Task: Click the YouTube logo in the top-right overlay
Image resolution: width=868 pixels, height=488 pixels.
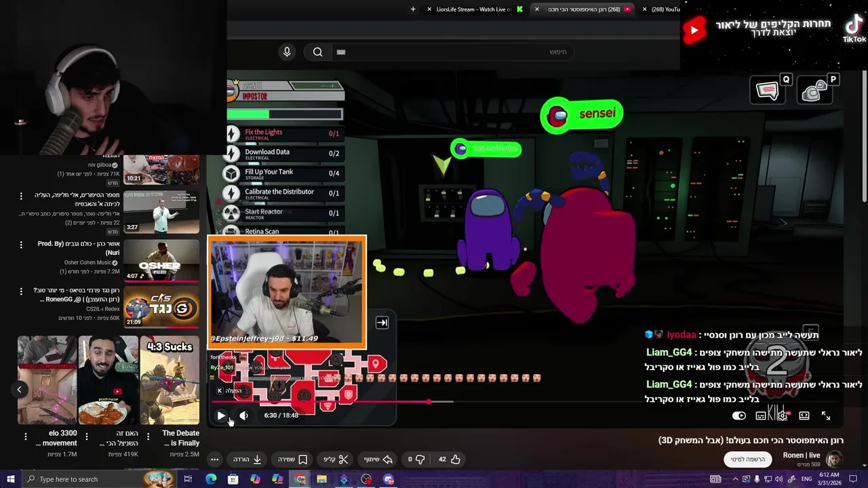Action: click(694, 30)
